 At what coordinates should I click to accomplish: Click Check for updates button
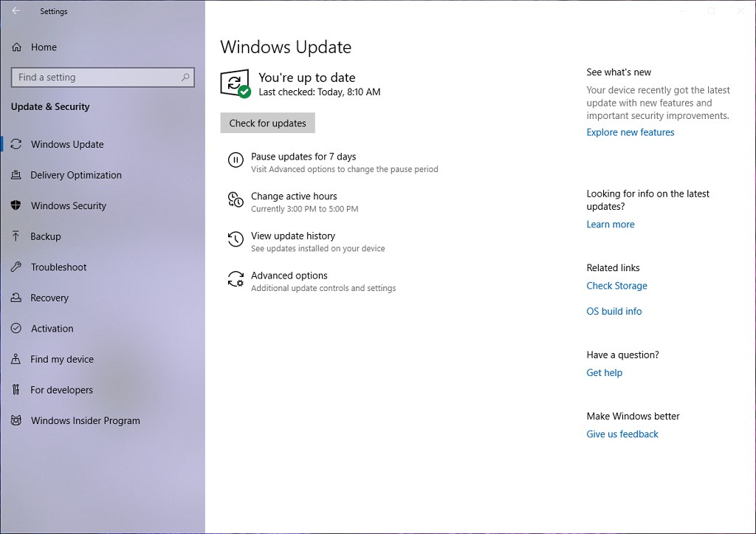pyautogui.click(x=267, y=123)
